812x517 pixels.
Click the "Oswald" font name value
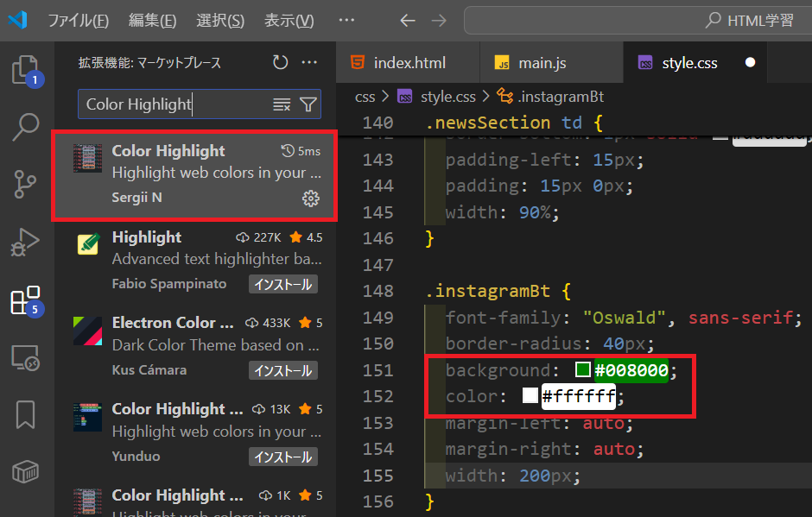pyautogui.click(x=624, y=318)
